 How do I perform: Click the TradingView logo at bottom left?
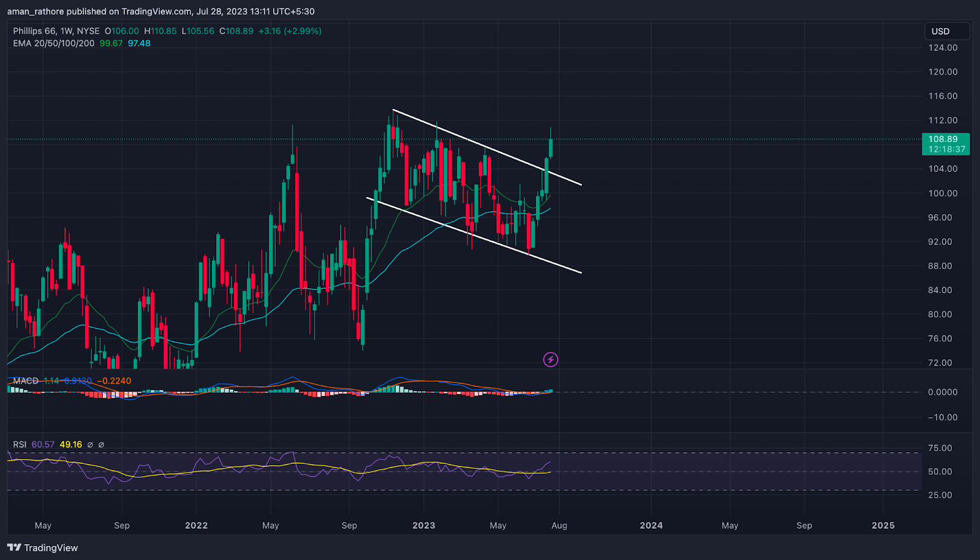tap(43, 548)
